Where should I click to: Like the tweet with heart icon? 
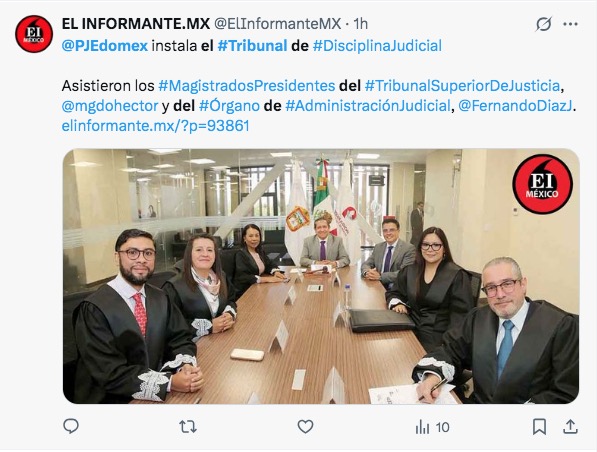305,426
